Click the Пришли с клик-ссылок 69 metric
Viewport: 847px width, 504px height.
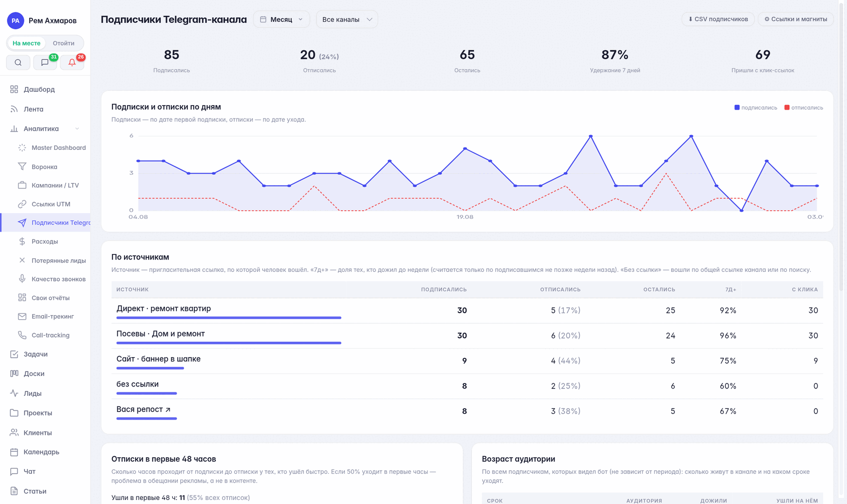click(x=763, y=61)
